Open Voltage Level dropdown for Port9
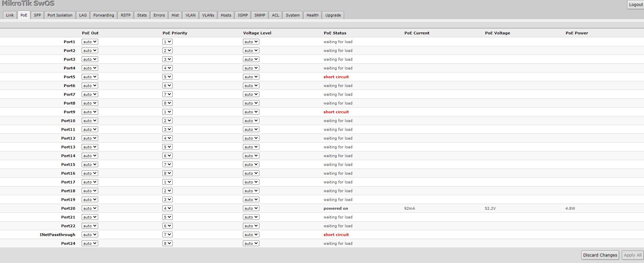 click(251, 112)
